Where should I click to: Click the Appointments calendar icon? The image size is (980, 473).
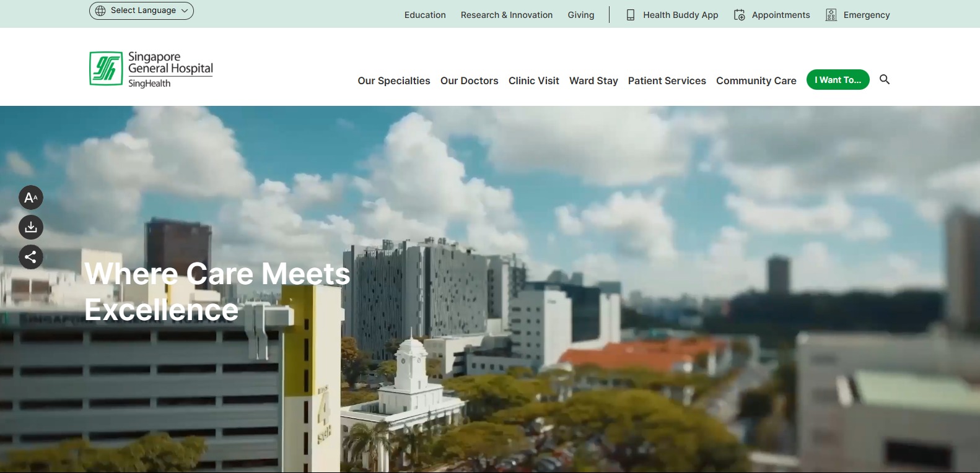click(x=740, y=15)
